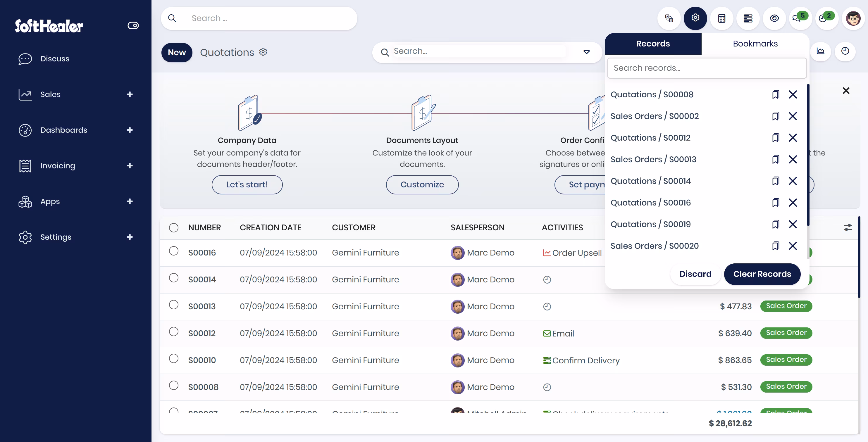Open the calculator icon in top bar
The height and width of the screenshot is (442, 868).
pos(721,18)
